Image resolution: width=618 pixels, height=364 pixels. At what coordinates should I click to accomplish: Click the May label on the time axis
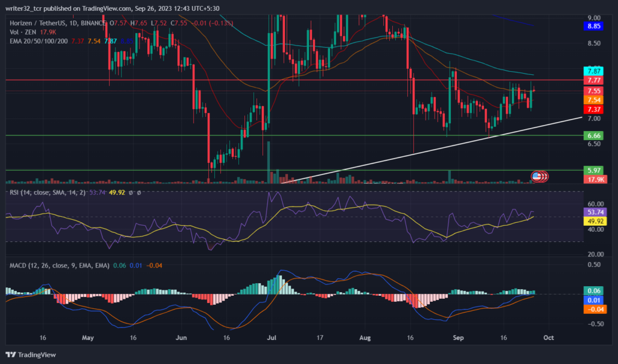coord(88,338)
